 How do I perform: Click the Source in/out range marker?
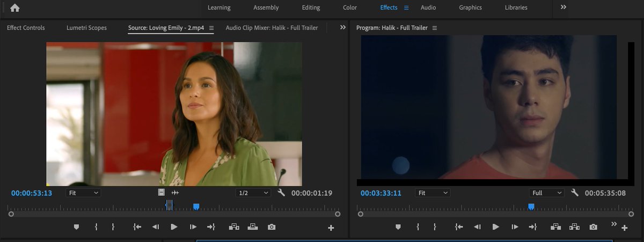pyautogui.click(x=169, y=205)
